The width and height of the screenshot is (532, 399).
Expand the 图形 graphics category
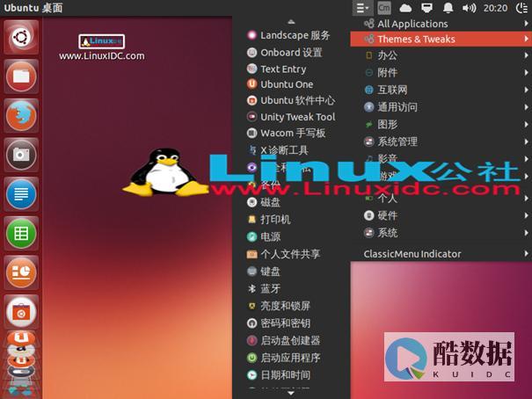[x=441, y=125]
